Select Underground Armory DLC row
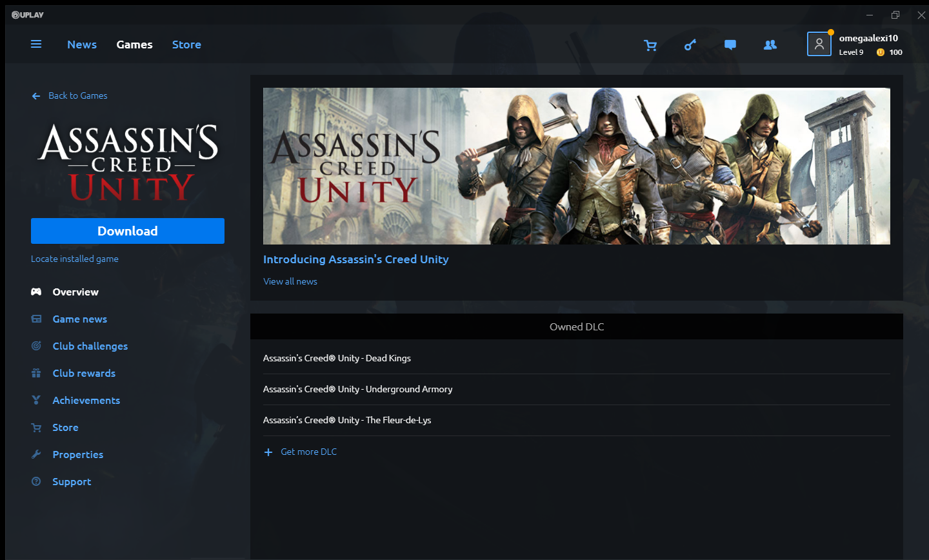 point(576,389)
